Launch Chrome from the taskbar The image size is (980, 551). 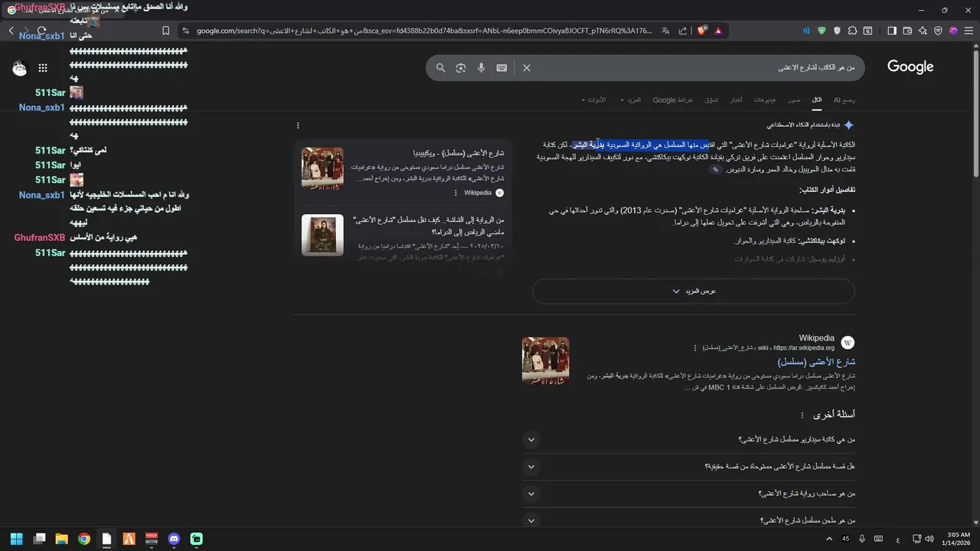click(x=84, y=539)
